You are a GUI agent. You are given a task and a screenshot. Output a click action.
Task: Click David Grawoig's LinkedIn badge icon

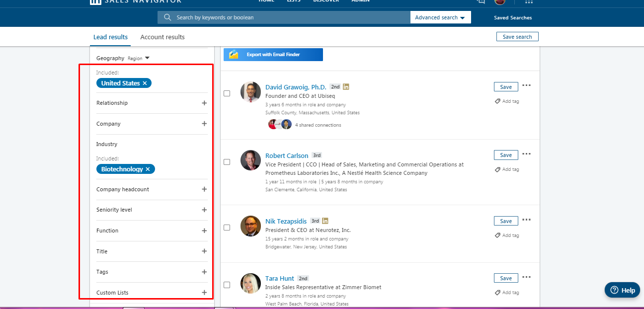(x=346, y=86)
